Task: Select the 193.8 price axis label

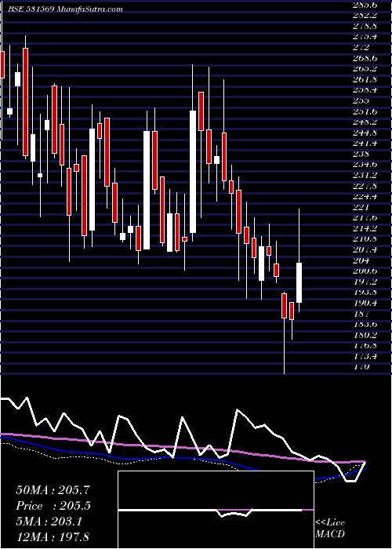Action: pos(365,293)
